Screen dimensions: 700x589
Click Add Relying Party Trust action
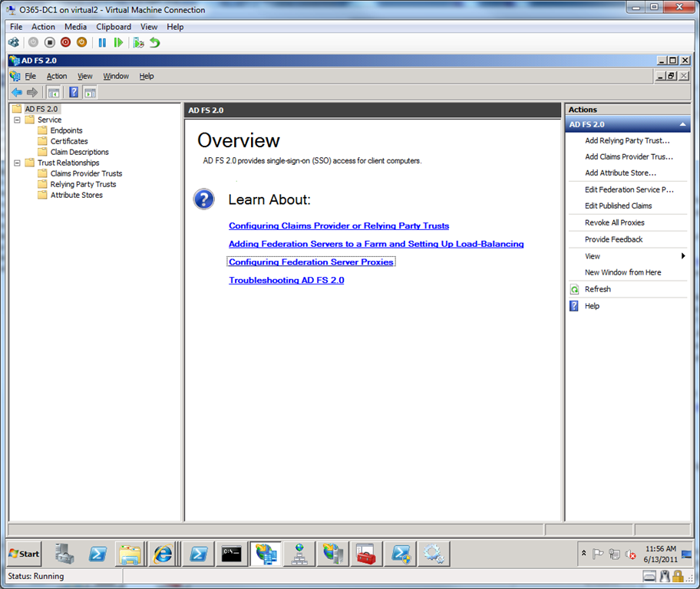627,140
